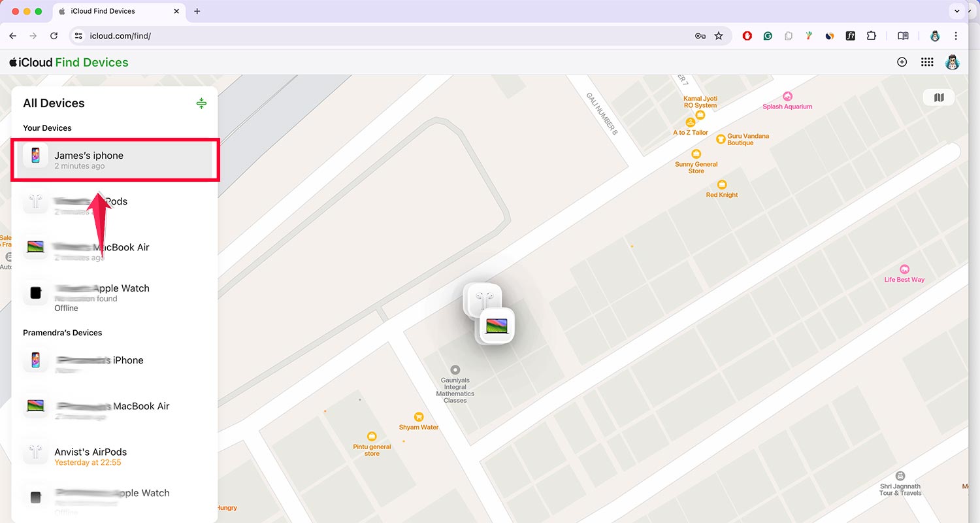The width and height of the screenshot is (980, 523).
Task: Open Chrome three-dot menu
Action: 956,36
